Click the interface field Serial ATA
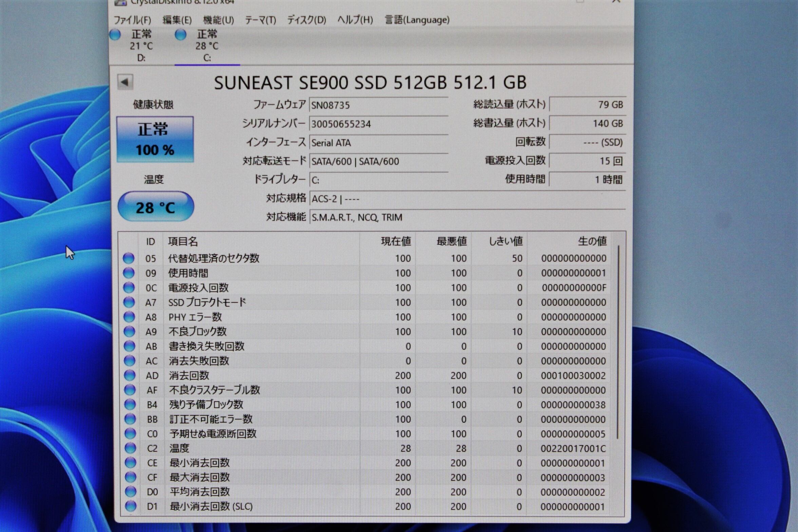This screenshot has height=532, width=798. tap(379, 142)
